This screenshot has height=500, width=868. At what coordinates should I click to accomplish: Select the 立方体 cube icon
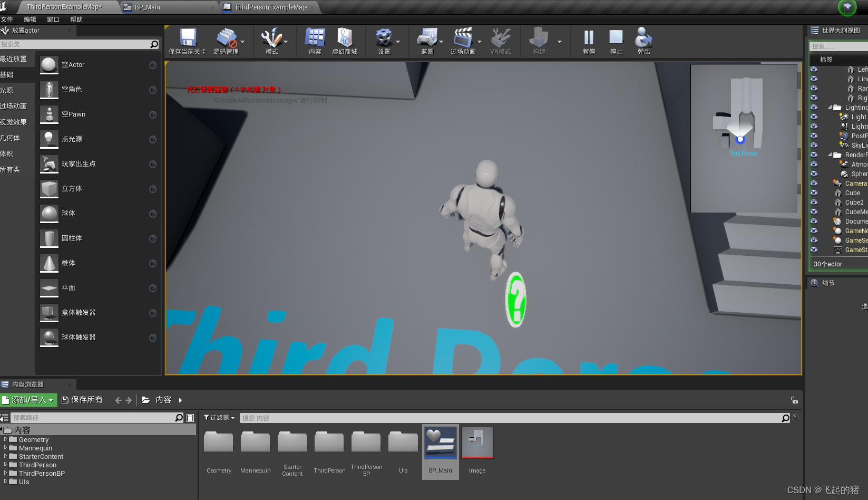[49, 189]
